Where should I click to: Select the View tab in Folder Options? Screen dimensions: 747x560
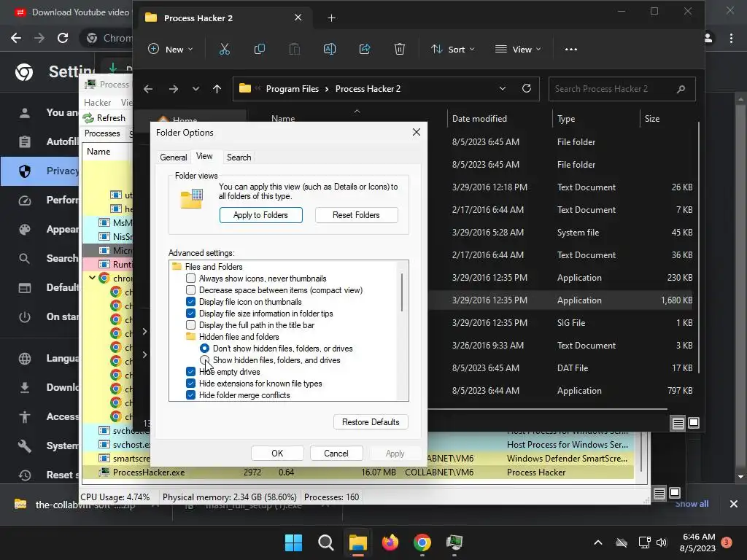point(204,156)
